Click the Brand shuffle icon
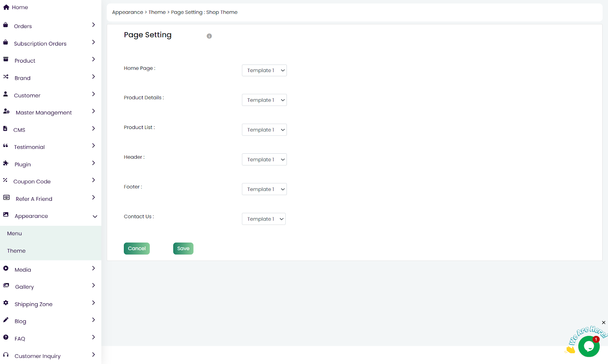Image resolution: width=608 pixels, height=364 pixels. coord(6,77)
